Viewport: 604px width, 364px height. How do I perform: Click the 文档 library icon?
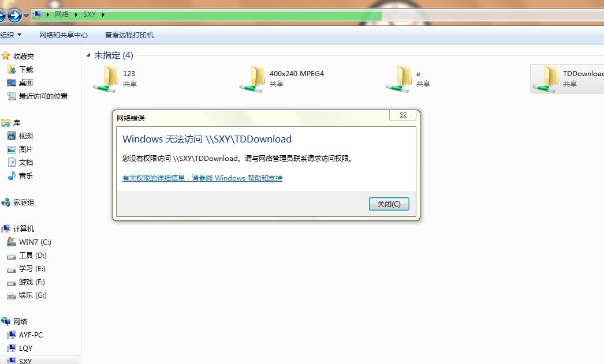coord(12,162)
